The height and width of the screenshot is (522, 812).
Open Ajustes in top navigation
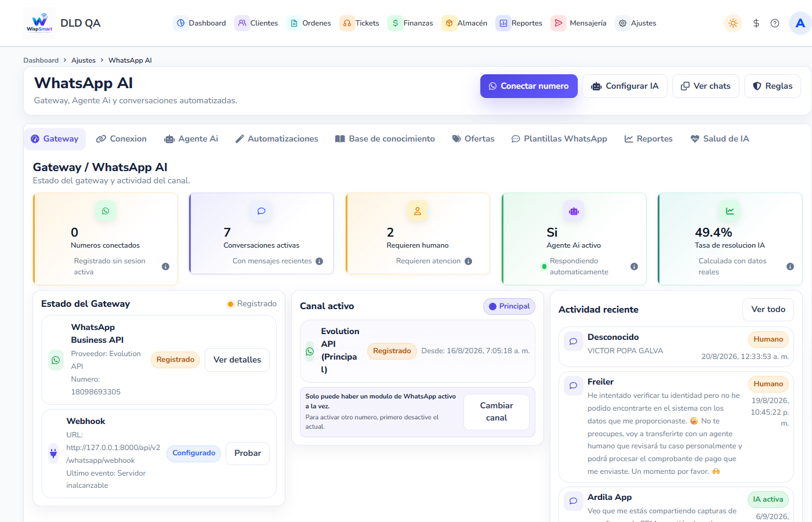click(x=636, y=23)
